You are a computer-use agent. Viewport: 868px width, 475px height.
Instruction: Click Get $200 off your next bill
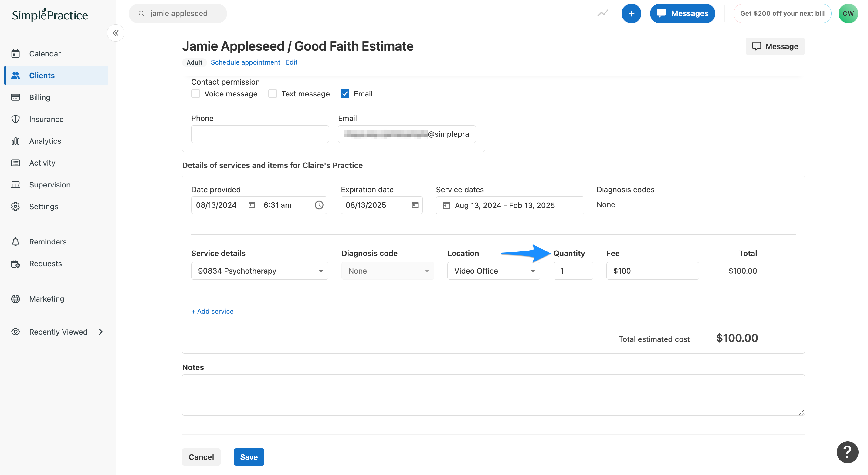coord(782,13)
